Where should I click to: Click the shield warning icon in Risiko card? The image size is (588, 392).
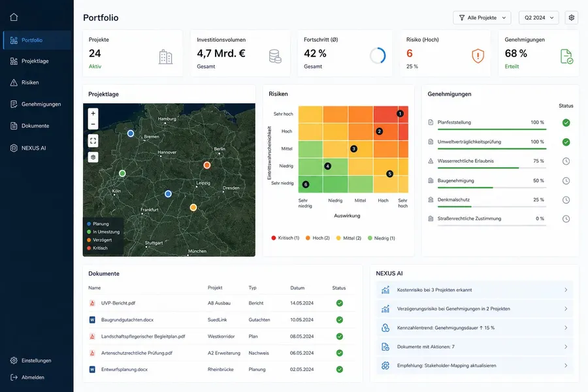(x=478, y=56)
